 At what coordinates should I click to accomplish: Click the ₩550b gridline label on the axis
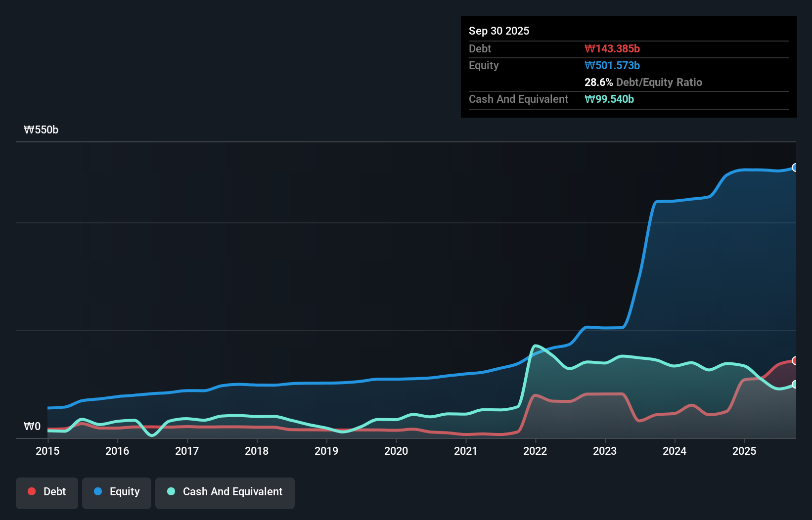pos(40,130)
